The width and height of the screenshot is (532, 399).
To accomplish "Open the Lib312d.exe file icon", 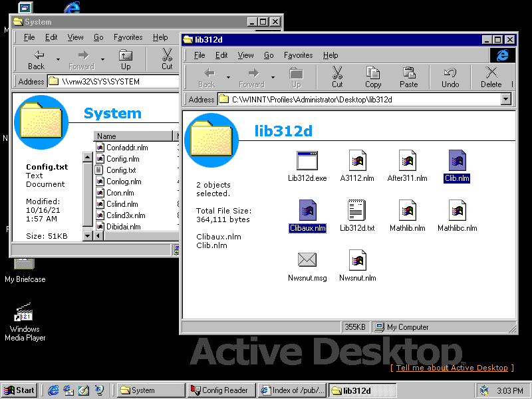I will click(x=307, y=160).
